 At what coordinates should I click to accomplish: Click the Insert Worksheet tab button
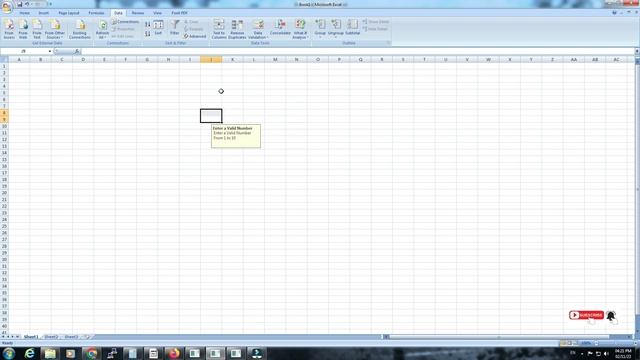point(87,337)
